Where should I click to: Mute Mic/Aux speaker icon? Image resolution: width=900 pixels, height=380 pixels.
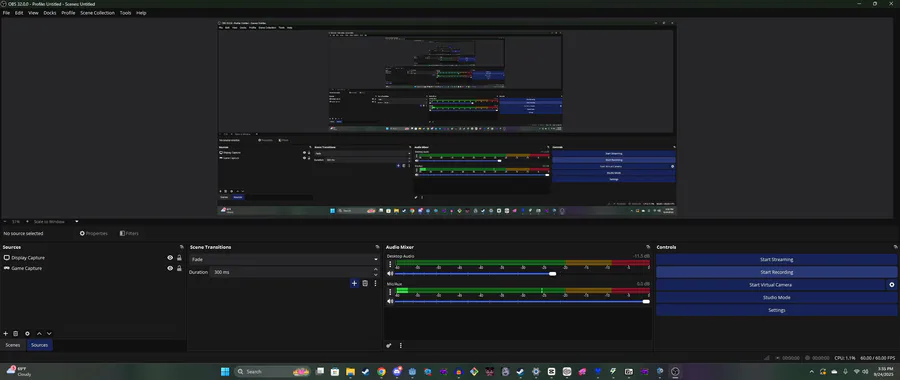[390, 301]
